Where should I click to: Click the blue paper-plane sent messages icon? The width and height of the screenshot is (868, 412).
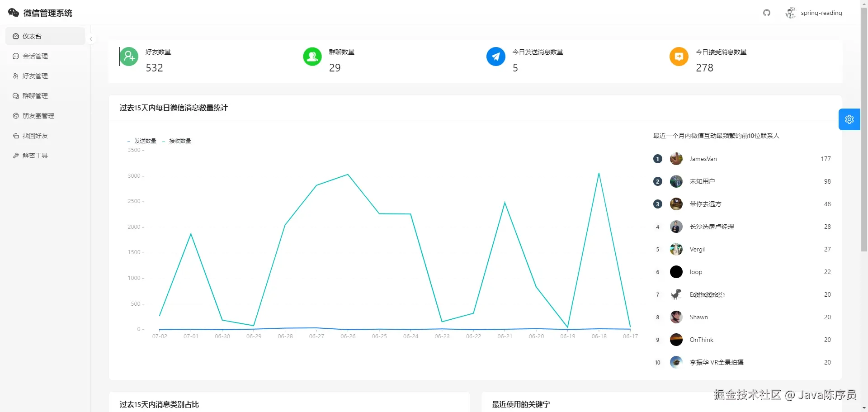pos(496,57)
